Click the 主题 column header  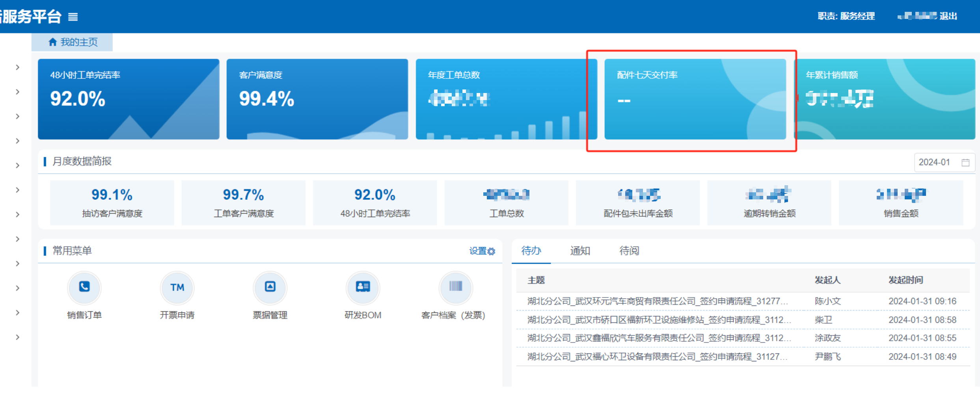(536, 280)
